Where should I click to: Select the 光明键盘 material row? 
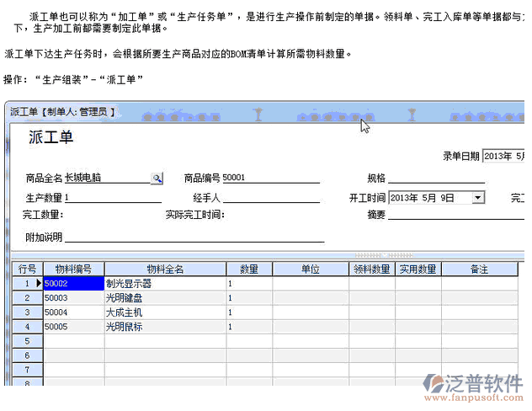click(164, 298)
